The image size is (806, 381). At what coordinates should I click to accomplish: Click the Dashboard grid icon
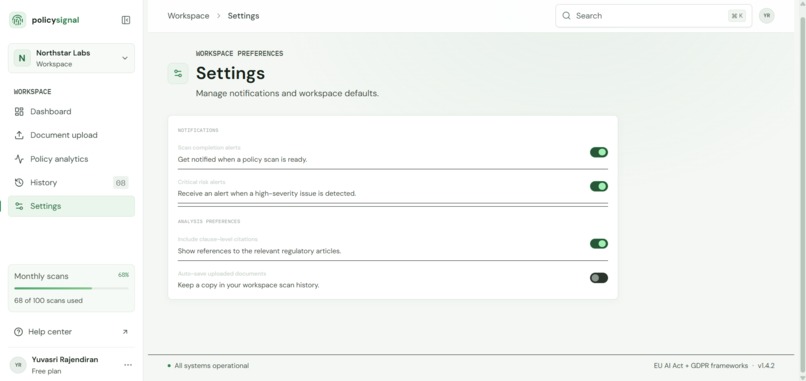click(x=19, y=112)
